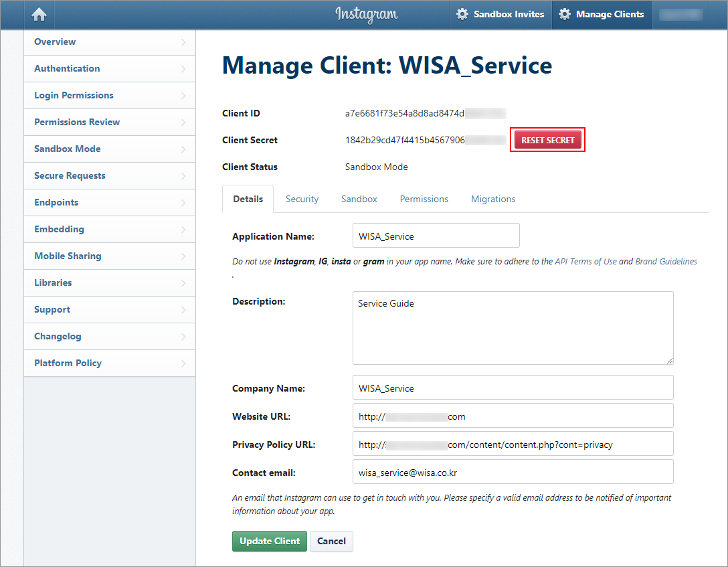Viewport: 728px width, 567px height.
Task: Click the Description textarea resize handle
Action: (670, 360)
